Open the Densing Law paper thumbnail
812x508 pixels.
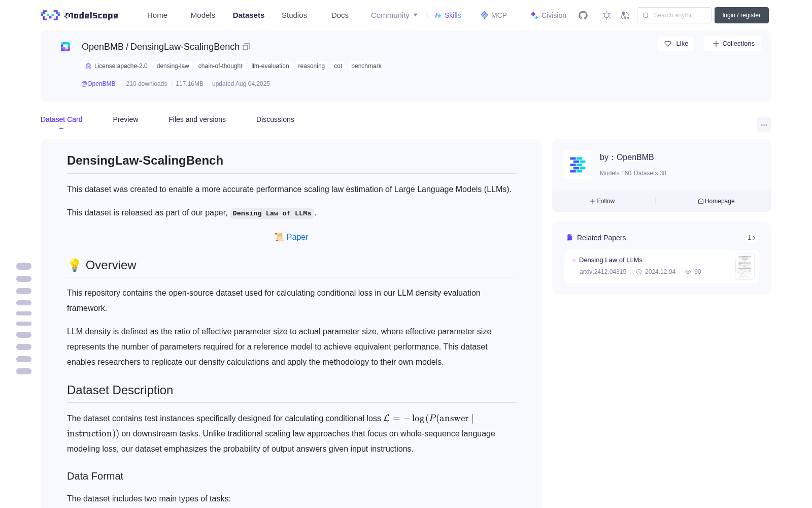pyautogui.click(x=745, y=266)
